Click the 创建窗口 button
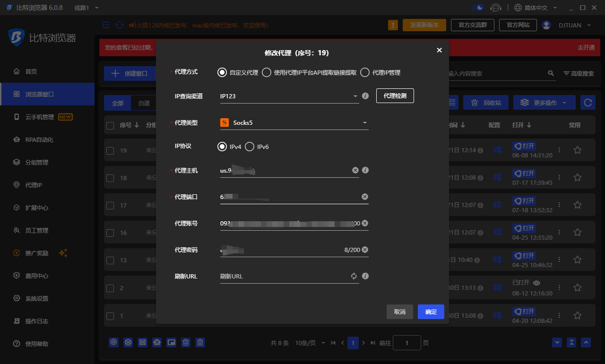The image size is (605, 364). pos(130,74)
